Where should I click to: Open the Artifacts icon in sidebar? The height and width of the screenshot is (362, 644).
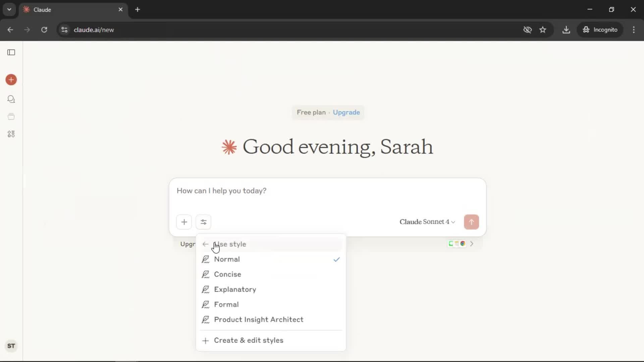coord(11,134)
